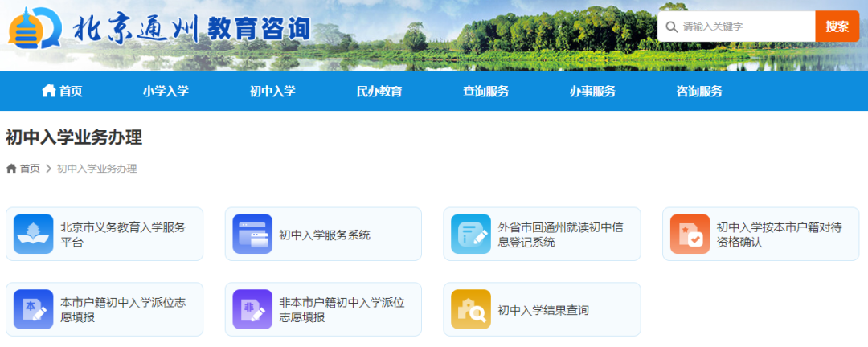868x347 pixels.
Task: Click the breadcrumb chevron separator
Action: pyautogui.click(x=48, y=169)
